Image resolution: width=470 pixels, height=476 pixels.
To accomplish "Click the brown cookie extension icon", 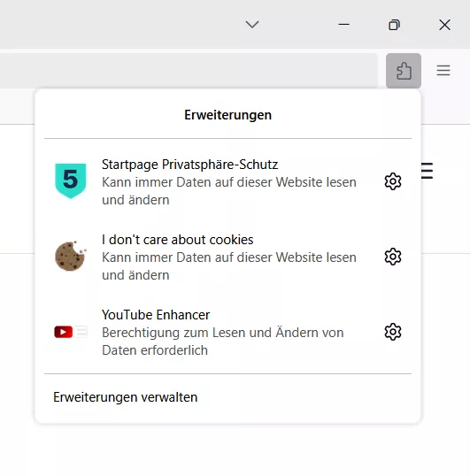I will [71, 256].
